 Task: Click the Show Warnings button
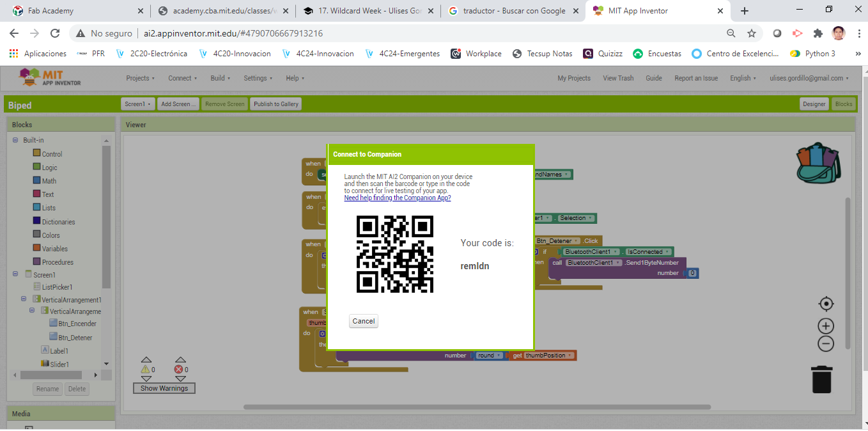point(164,388)
